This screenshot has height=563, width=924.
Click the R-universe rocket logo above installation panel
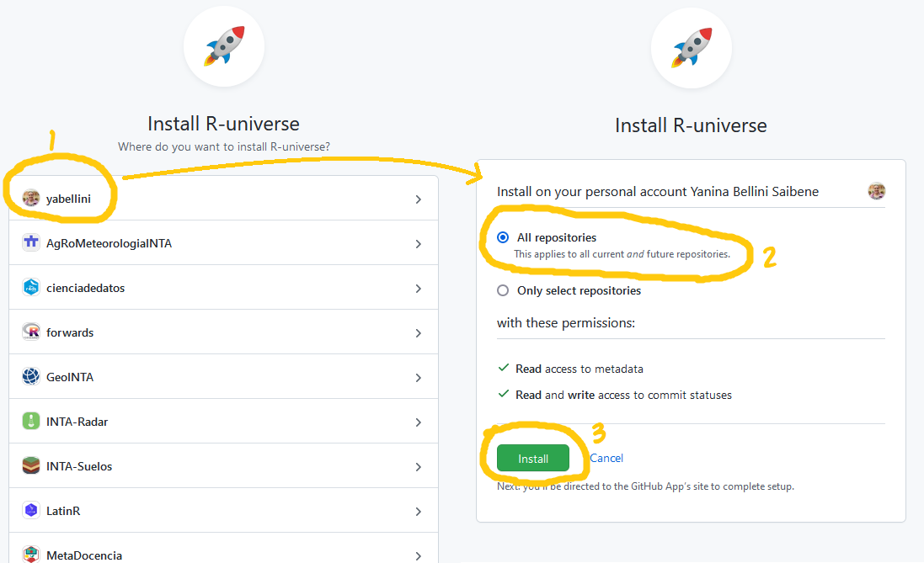click(691, 49)
